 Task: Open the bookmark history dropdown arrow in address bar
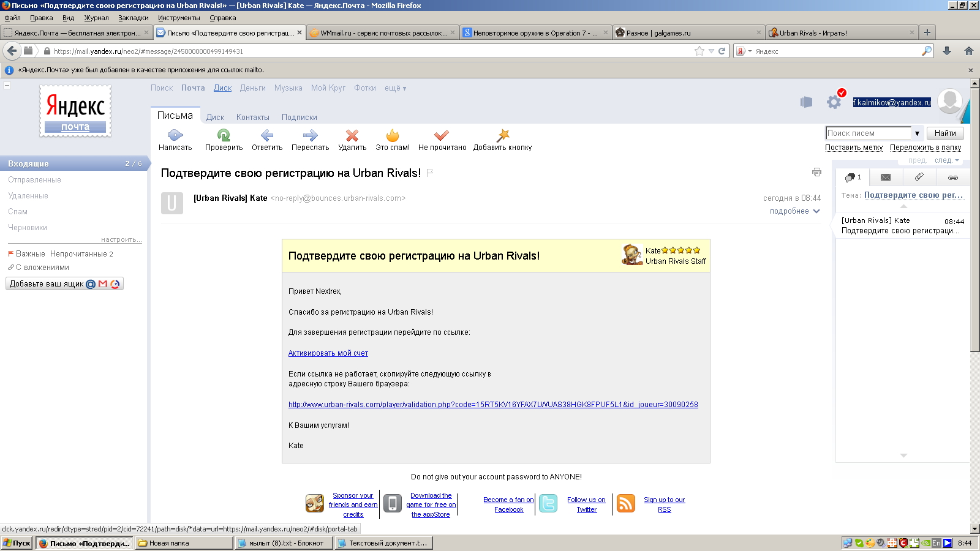point(711,51)
